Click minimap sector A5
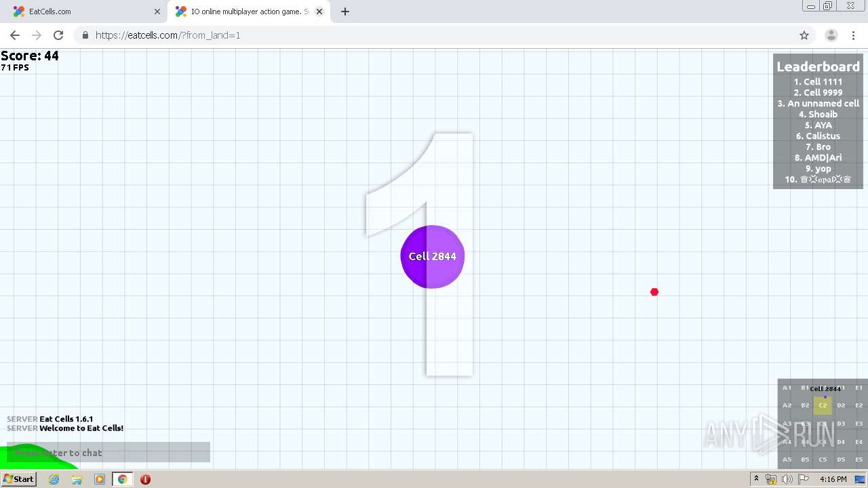Screen dimensions: 868x488 pos(787,460)
